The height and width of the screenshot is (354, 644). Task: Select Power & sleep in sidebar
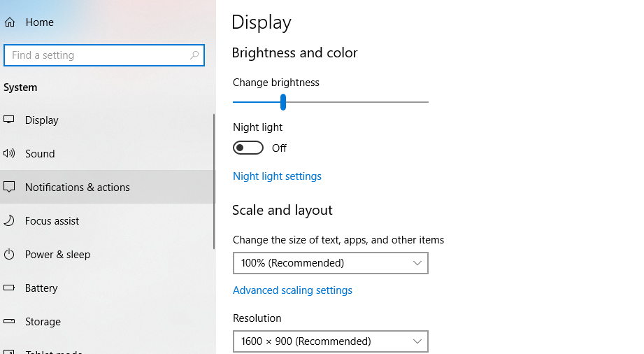[x=57, y=255]
